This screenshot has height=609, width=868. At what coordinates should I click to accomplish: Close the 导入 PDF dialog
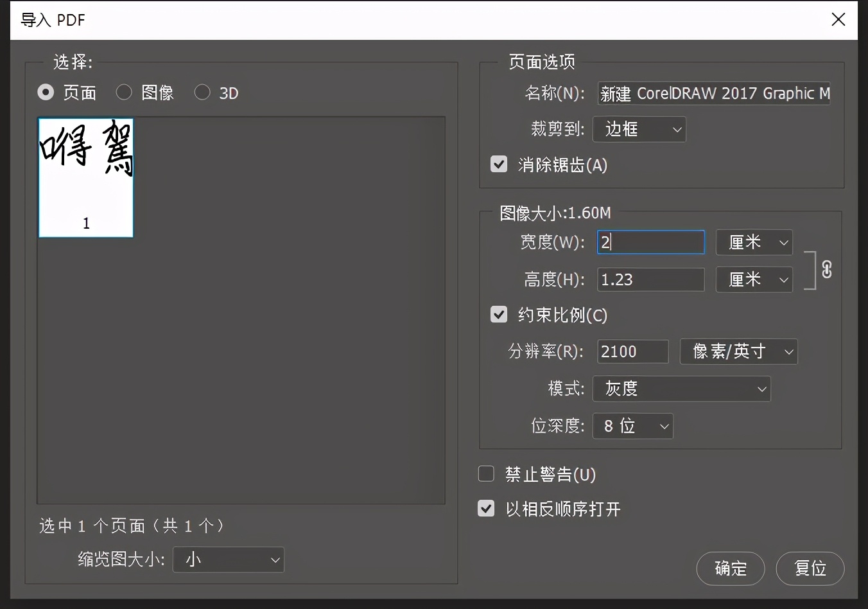tap(838, 20)
